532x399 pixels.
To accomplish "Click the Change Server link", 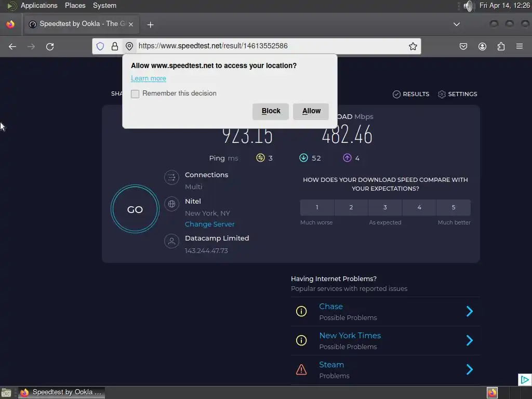I will click(210, 224).
